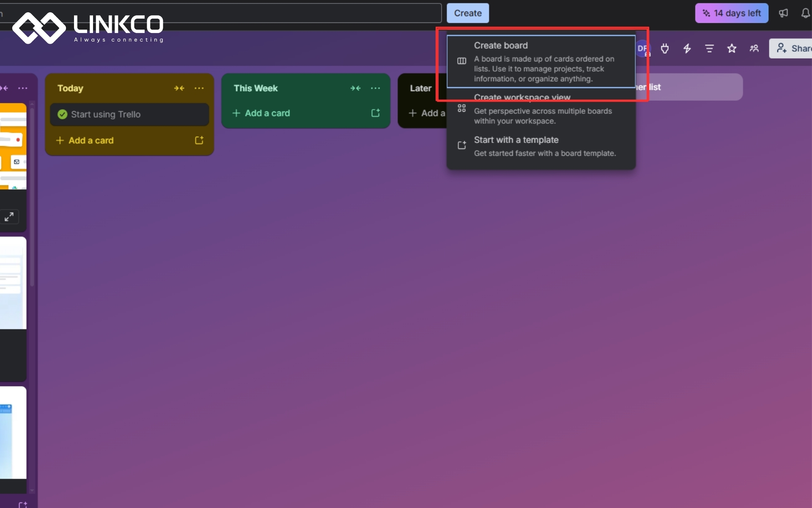Collapse the Today list

click(179, 88)
